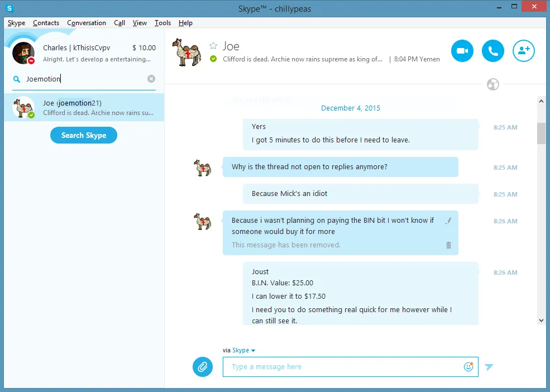This screenshot has width=550, height=392.
Task: Add people to the conversation
Action: (x=523, y=51)
